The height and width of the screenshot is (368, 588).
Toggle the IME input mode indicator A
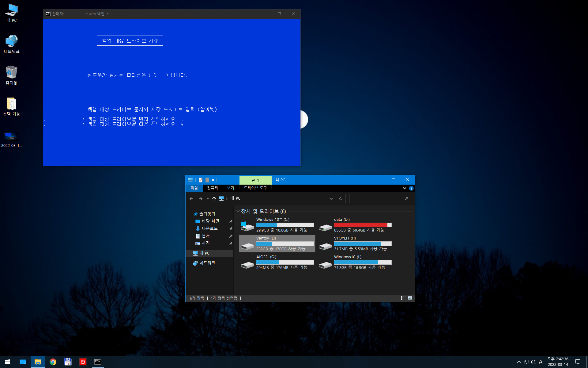pos(541,362)
